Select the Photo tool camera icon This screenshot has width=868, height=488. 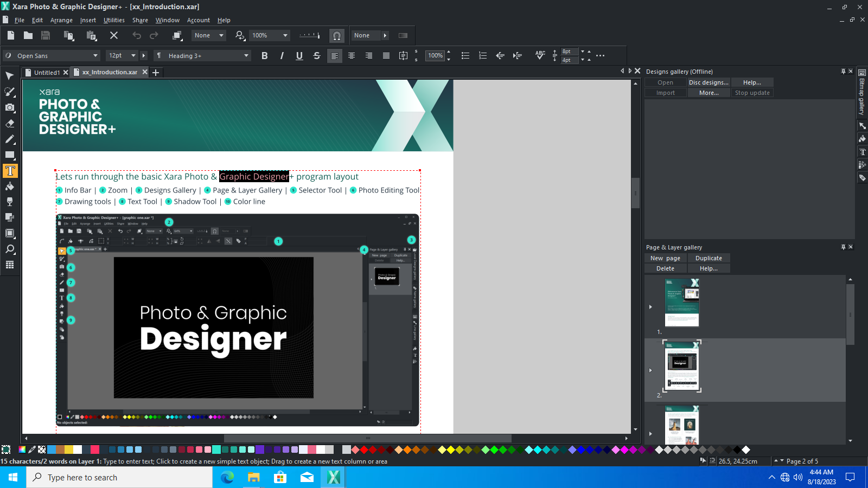click(10, 107)
